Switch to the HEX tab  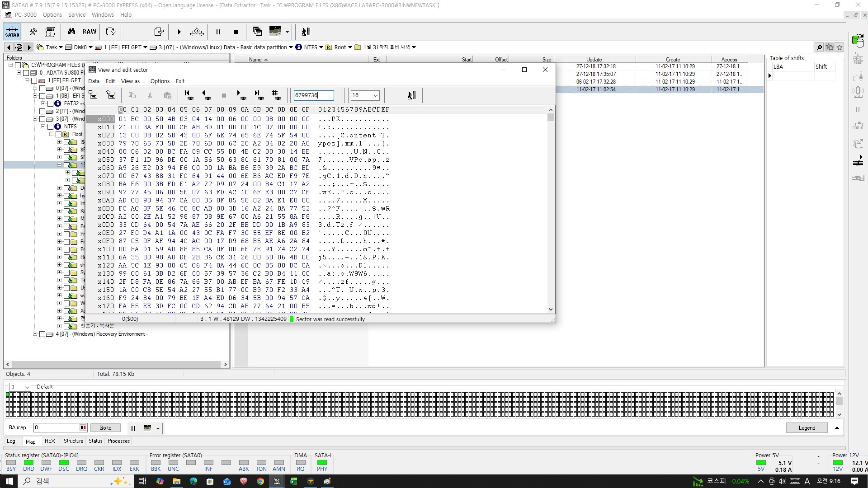[x=50, y=441]
